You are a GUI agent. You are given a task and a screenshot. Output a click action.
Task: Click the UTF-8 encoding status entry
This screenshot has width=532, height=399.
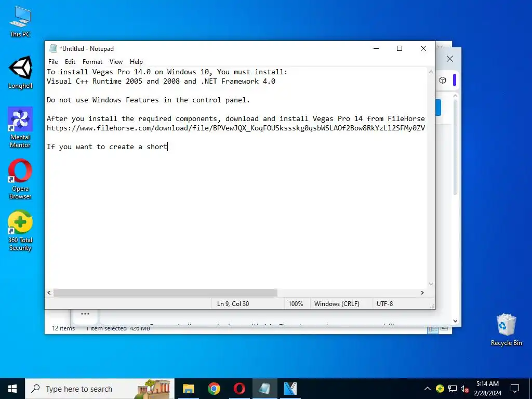point(385,303)
